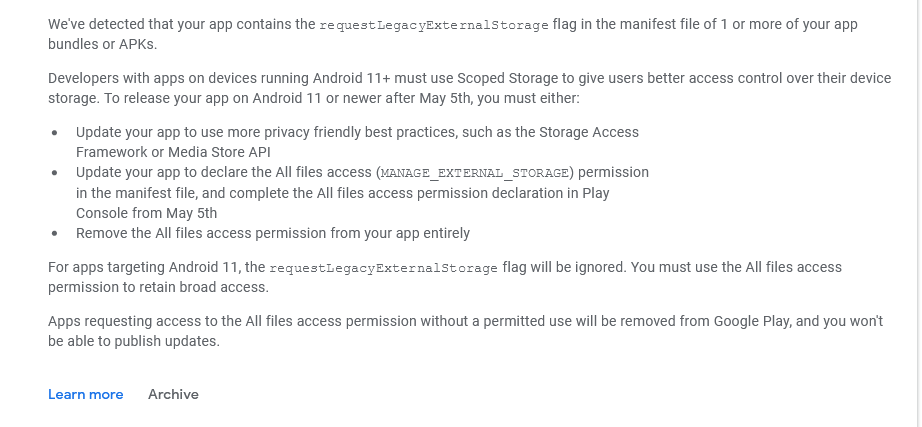
Task: Click the bullet marker beside "Remove the All files access"
Action: [54, 233]
